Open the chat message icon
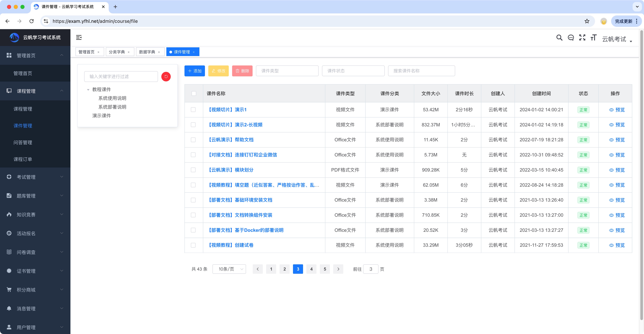The image size is (644, 334). 571,38
